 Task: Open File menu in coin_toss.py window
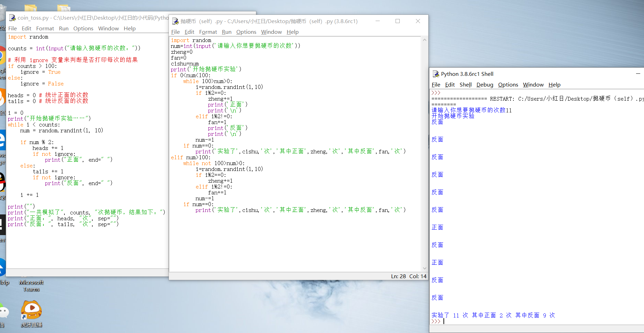[x=12, y=28]
